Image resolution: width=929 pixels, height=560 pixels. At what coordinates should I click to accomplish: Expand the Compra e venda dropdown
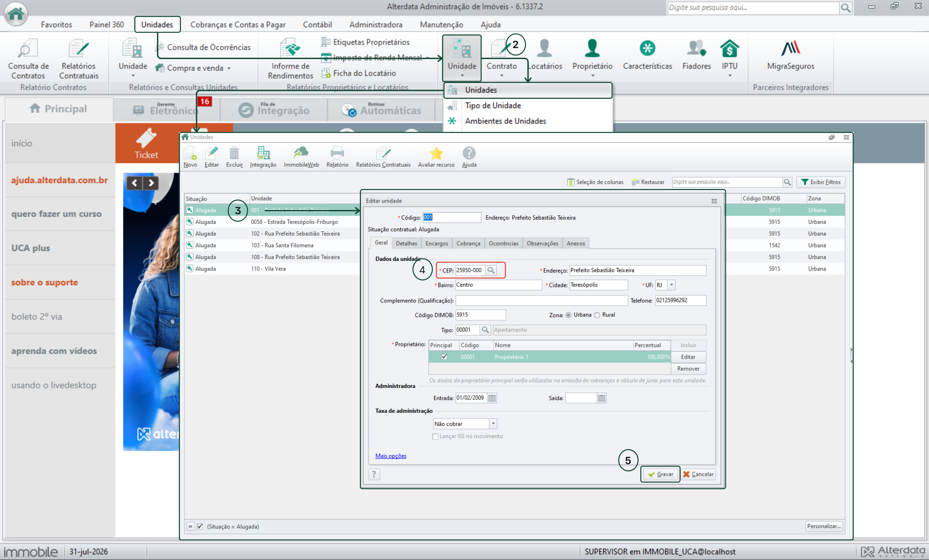click(229, 68)
